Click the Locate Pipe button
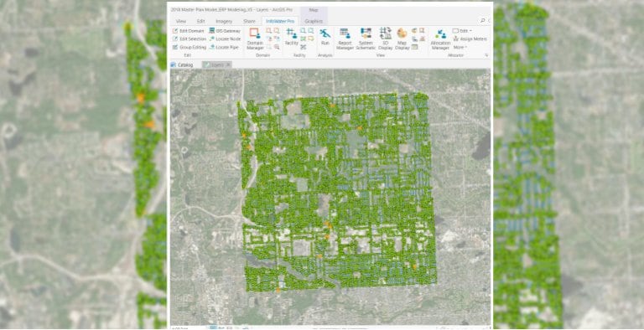Viewport: 644px width, 330px height. click(224, 47)
